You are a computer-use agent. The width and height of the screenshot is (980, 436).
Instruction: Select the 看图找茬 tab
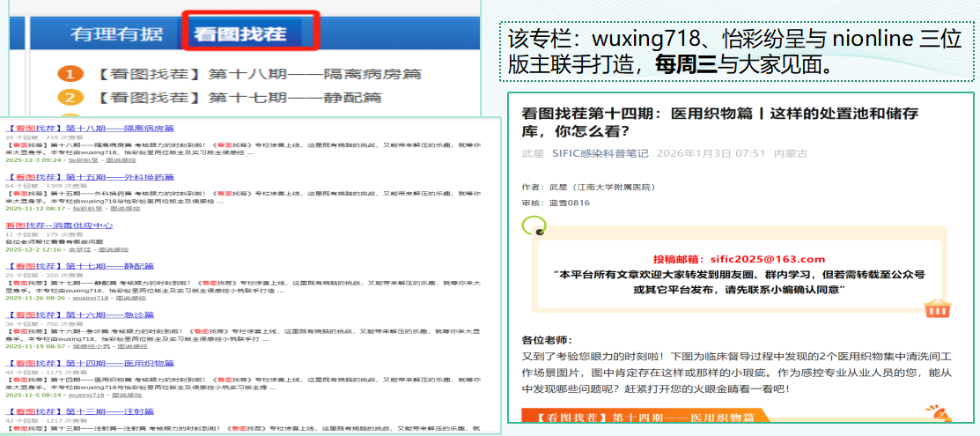(x=240, y=33)
